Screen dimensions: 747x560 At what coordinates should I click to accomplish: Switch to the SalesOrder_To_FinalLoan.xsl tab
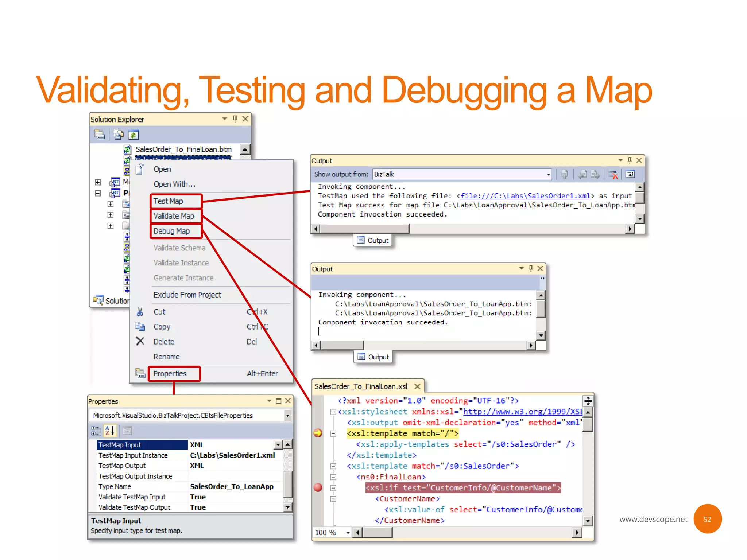(x=360, y=386)
